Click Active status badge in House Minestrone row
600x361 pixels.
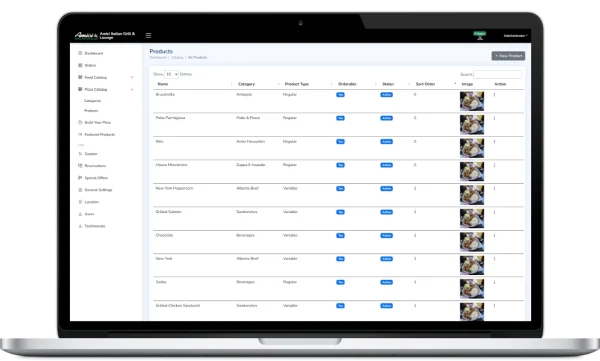coord(386,165)
